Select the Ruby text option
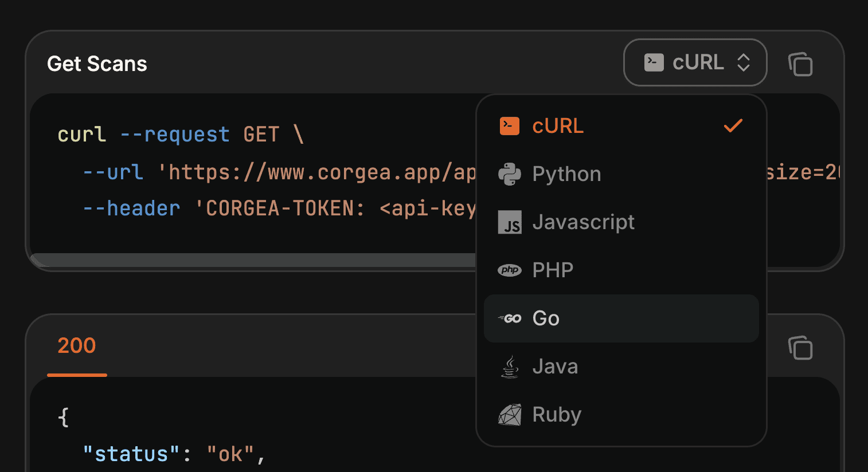This screenshot has height=472, width=868. [556, 415]
